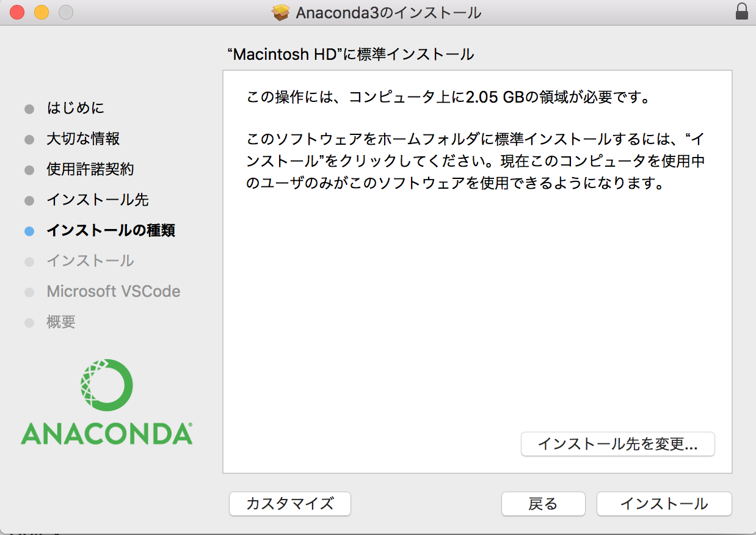Image resolution: width=756 pixels, height=535 pixels.
Task: Select the 使用許諾契約 step in sidebar
Action: coord(90,170)
